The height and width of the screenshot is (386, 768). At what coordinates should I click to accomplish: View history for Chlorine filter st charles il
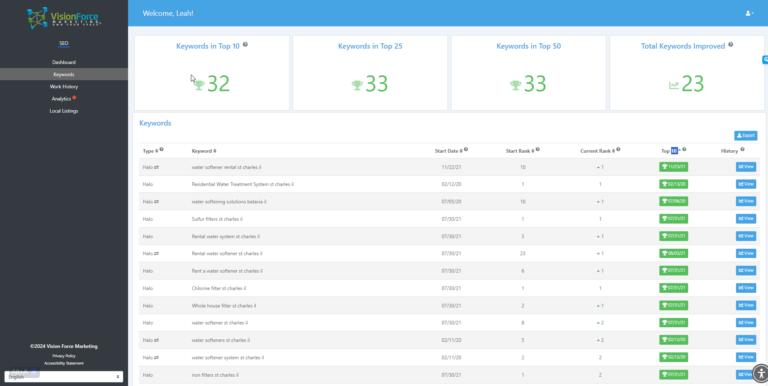(x=746, y=288)
